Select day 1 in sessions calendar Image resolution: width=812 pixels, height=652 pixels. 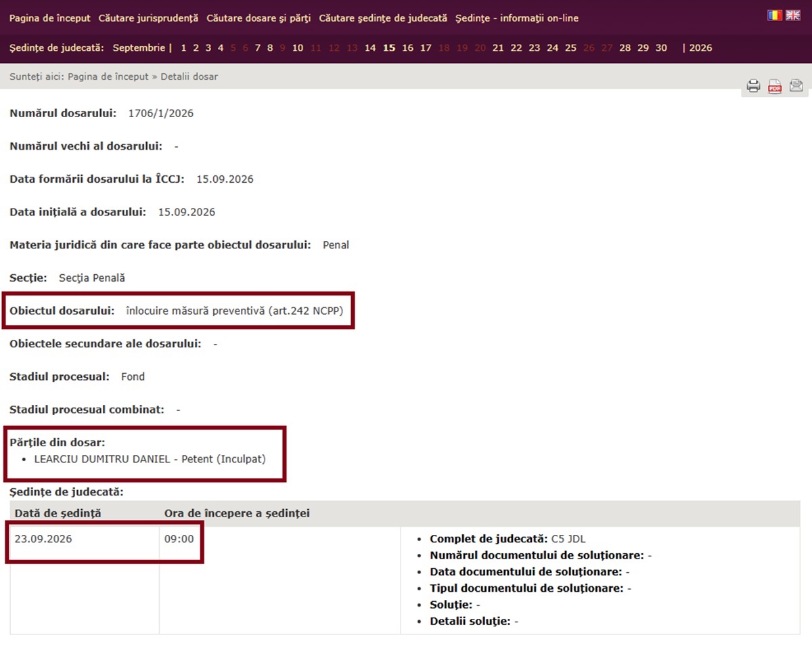point(183,48)
